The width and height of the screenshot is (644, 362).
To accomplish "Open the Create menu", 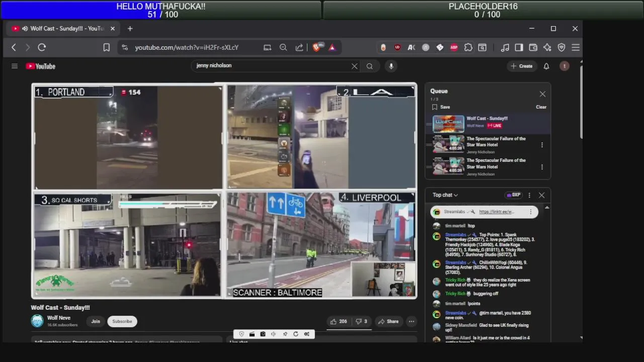I will point(521,66).
